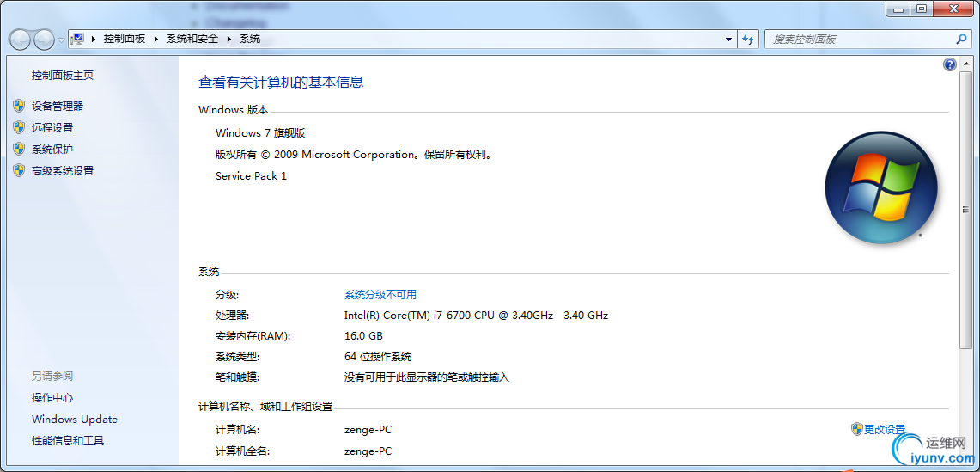Click the refresh button beside address bar
The width and height of the screenshot is (980, 472).
tap(748, 39)
